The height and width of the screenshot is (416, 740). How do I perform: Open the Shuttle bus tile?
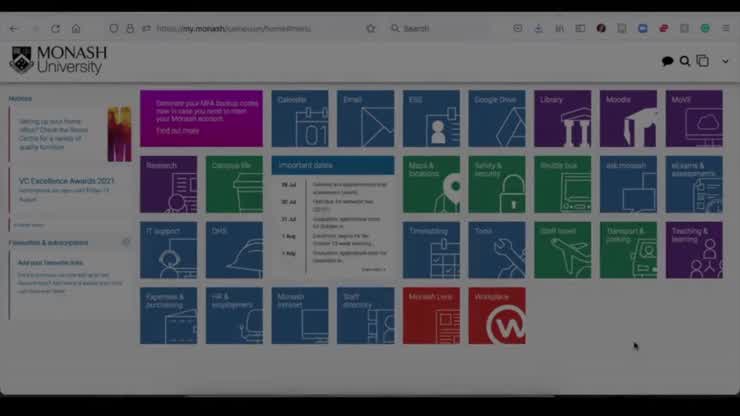(563, 184)
